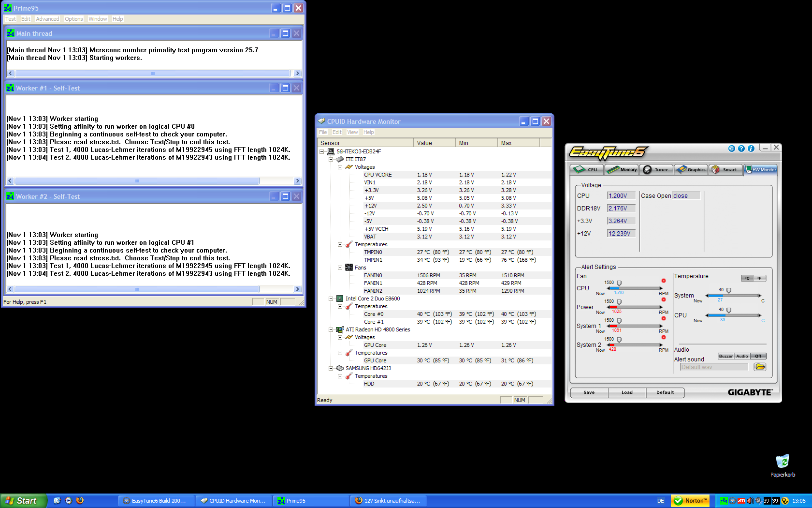Click the orange volume tray icon

click(750, 501)
